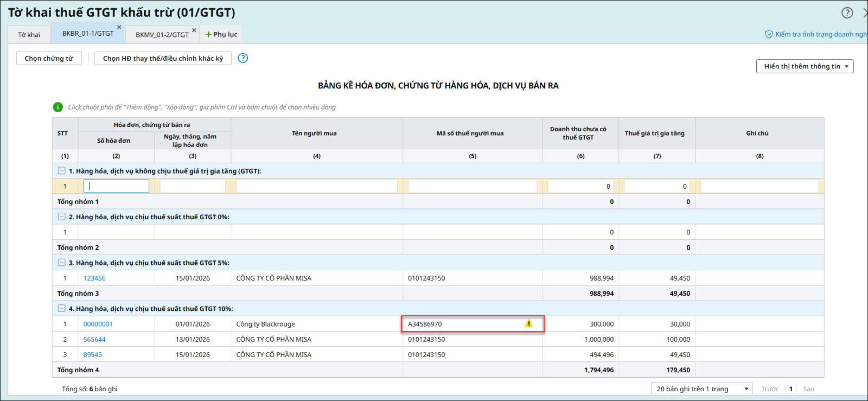
Task: Click warning icon next to tax code A34586970
Action: coord(529,324)
